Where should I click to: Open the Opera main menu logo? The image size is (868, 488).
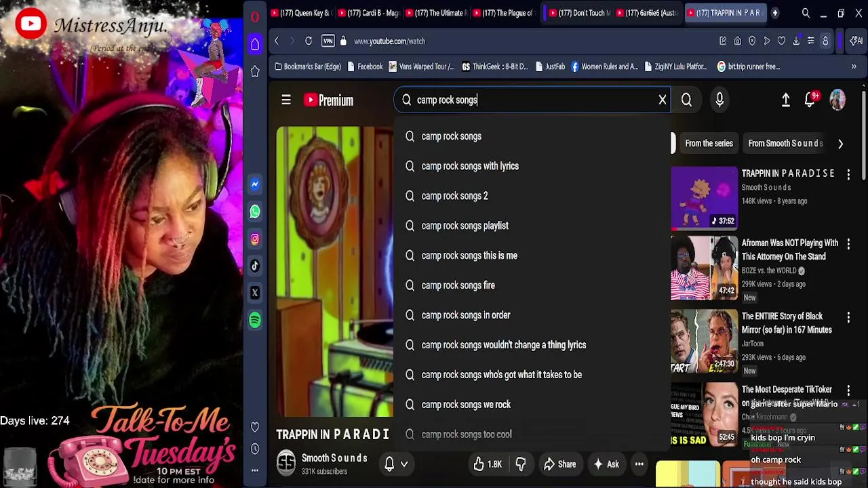tap(255, 17)
